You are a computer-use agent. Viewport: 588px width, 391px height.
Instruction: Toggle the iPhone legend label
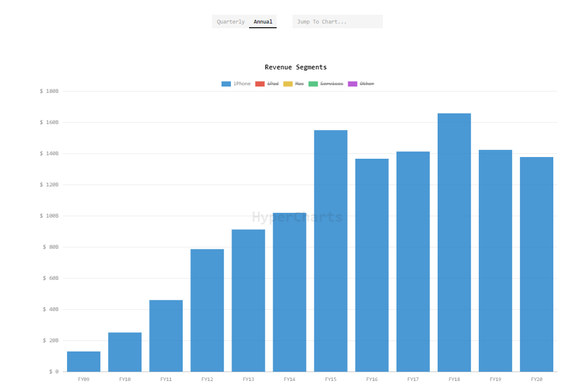[x=242, y=83]
